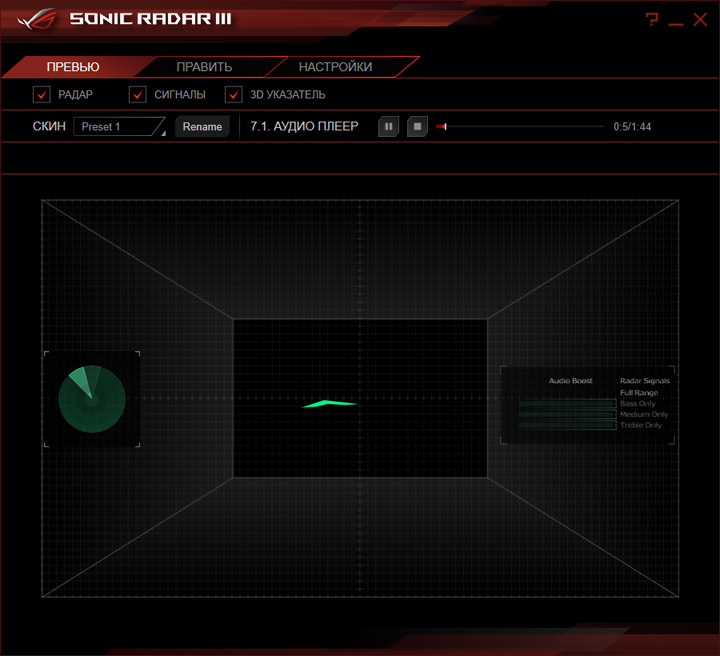Click the Rename button

point(202,127)
